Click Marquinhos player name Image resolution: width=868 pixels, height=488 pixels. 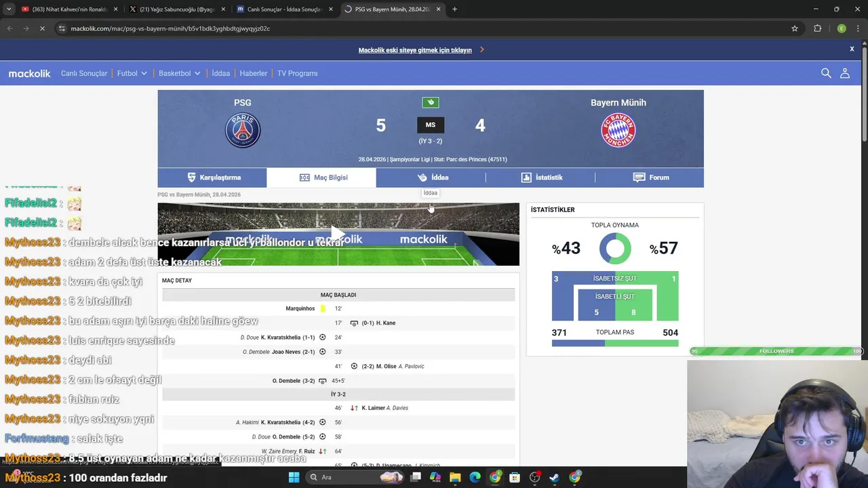tap(300, 308)
